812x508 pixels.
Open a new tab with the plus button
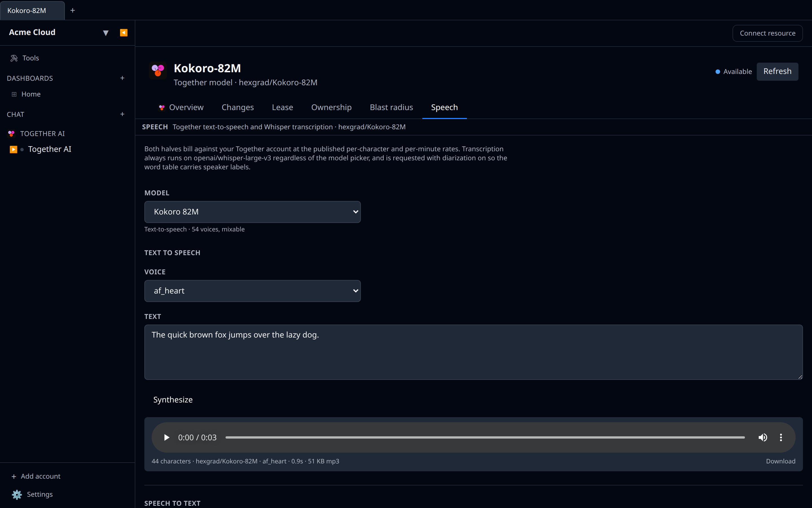72,10
